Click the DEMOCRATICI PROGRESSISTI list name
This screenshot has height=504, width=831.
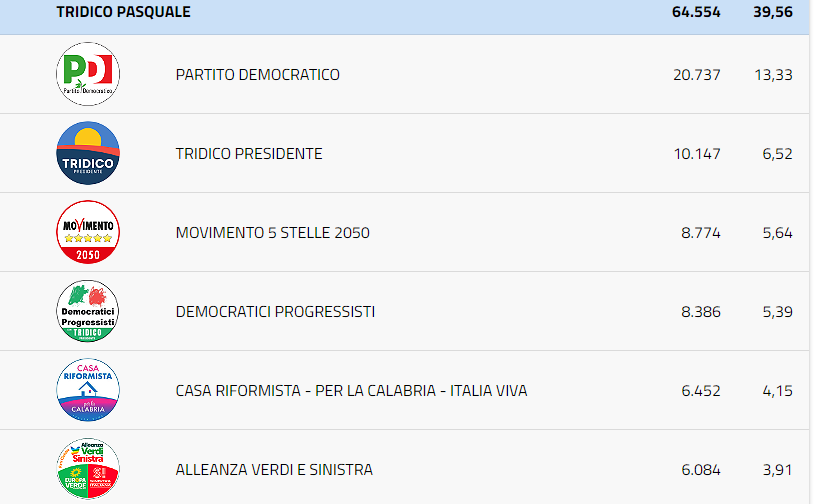coord(275,312)
